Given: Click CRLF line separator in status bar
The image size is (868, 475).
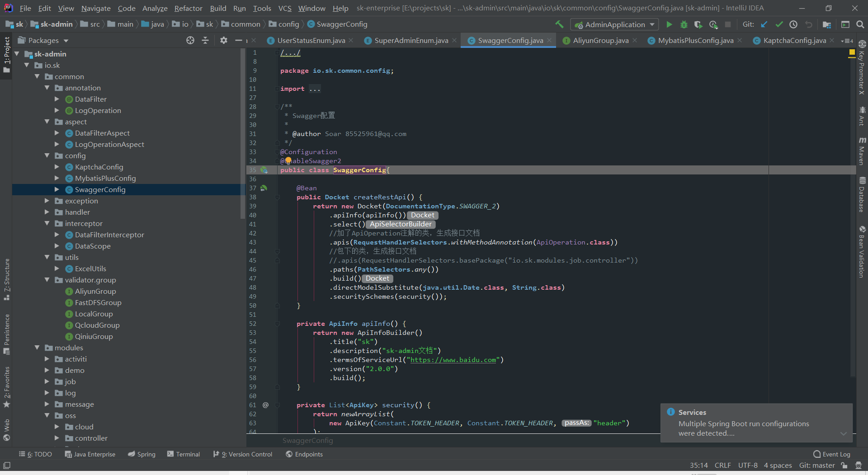Looking at the screenshot, I should 722,466.
